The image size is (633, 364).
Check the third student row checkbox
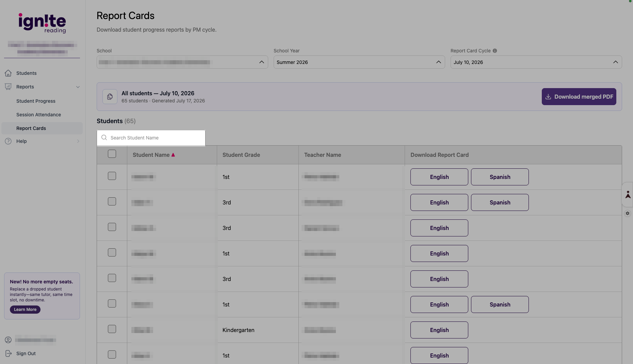112,227
